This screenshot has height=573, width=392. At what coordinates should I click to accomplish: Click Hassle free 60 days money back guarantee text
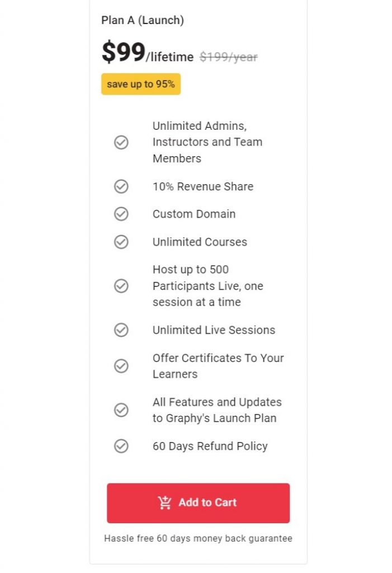click(x=198, y=538)
